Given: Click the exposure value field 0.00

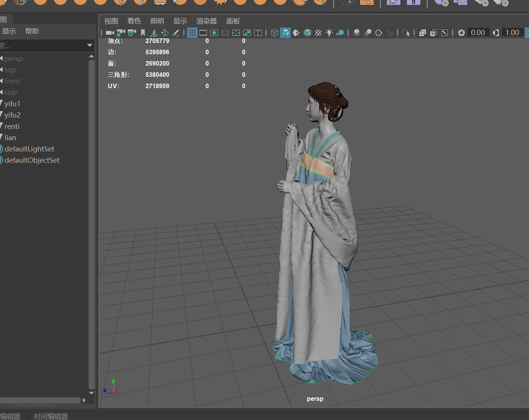Looking at the screenshot, I should click(478, 33).
